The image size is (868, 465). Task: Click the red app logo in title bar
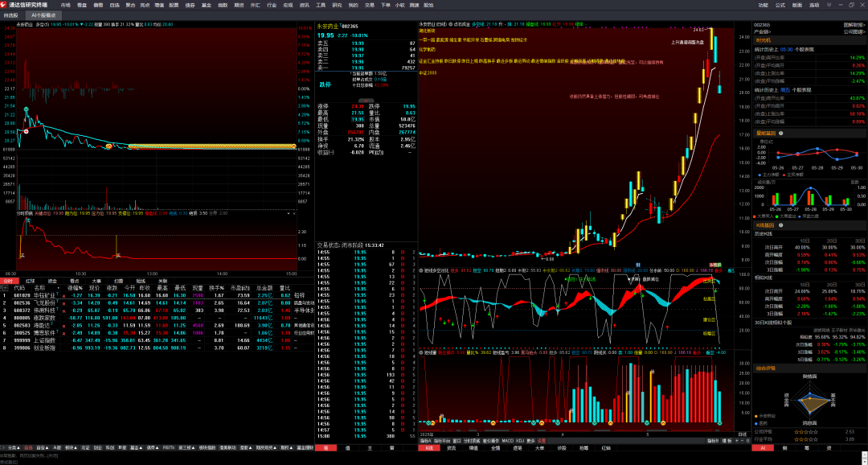[4, 5]
